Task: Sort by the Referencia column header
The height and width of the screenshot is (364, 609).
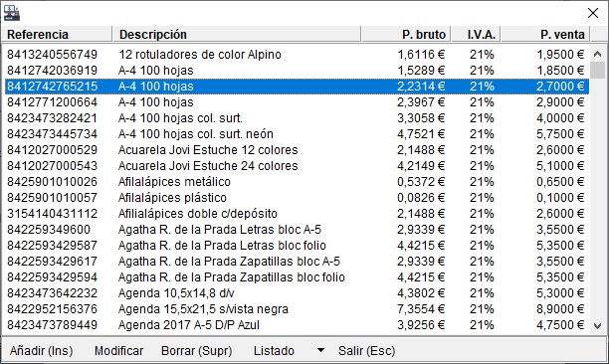Action: [x=57, y=34]
